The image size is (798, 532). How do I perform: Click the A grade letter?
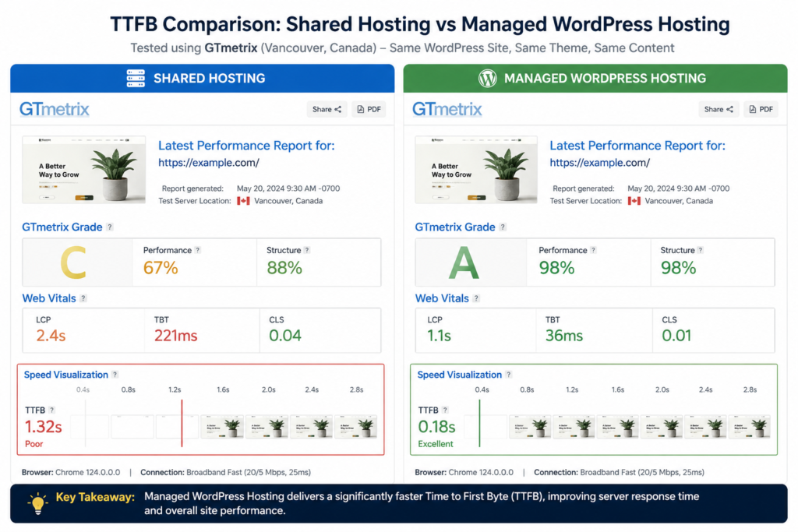464,263
